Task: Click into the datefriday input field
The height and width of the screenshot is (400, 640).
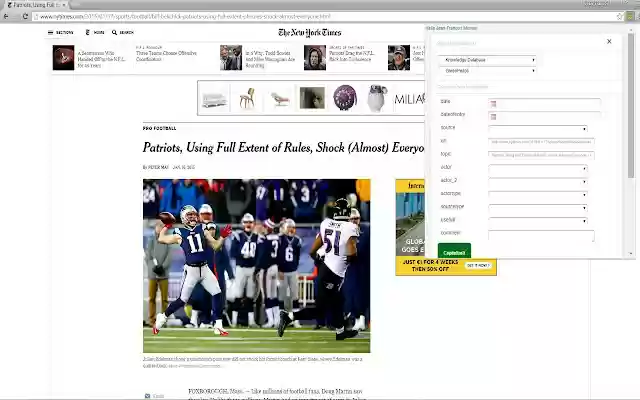Action: (x=544, y=117)
